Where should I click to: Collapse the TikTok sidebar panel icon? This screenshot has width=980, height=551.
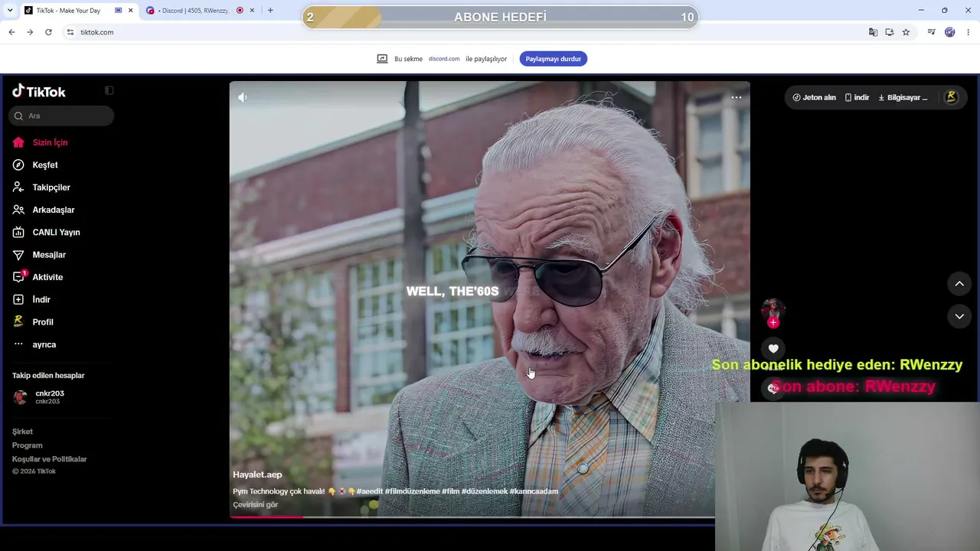[109, 90]
